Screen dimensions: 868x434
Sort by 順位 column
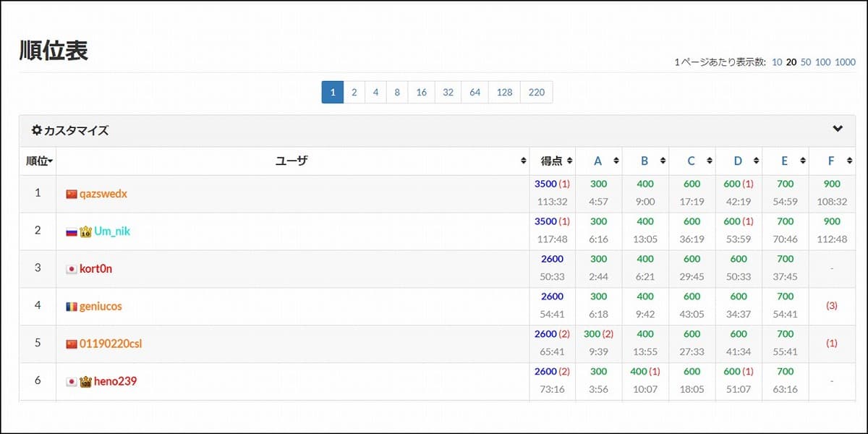tap(38, 161)
